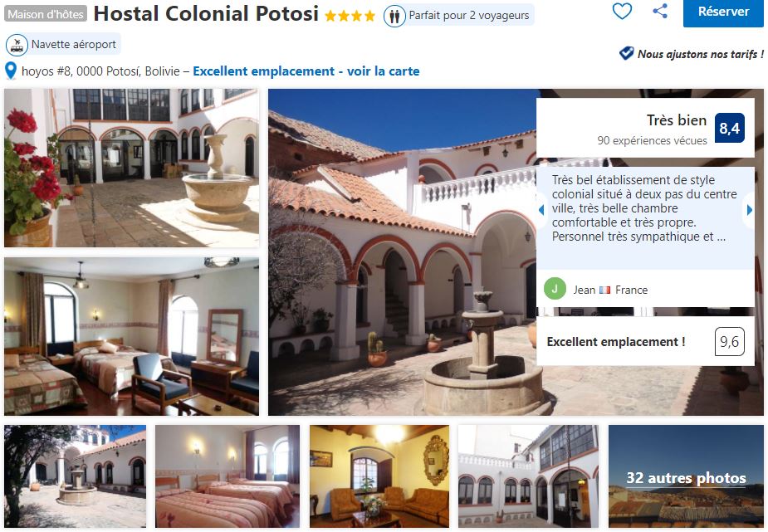Open Excellent emplacement - voir la carte link
This screenshot has width=768, height=532.
pyautogui.click(x=306, y=71)
